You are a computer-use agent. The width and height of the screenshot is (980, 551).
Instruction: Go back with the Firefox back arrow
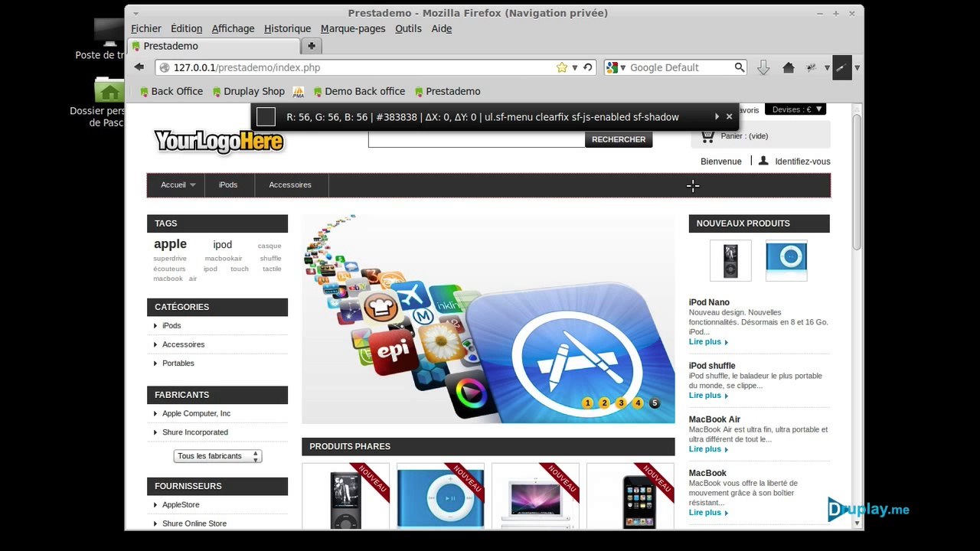click(x=139, y=67)
